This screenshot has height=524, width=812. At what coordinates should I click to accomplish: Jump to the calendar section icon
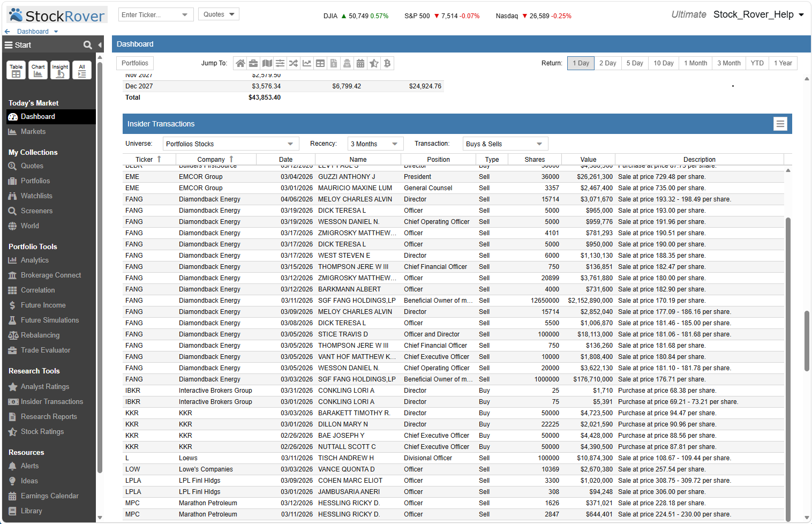coord(360,63)
